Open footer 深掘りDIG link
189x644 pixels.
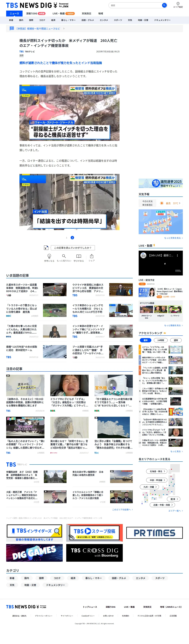point(110,607)
